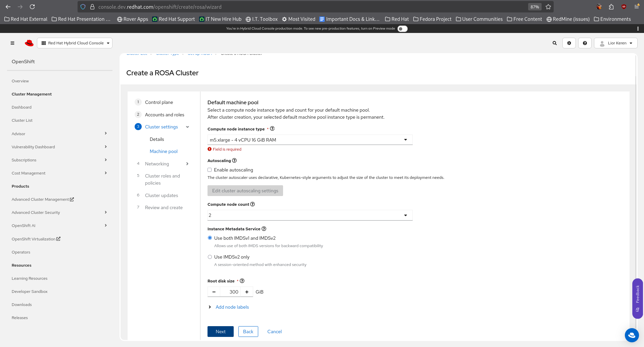The height and width of the screenshot is (347, 644).
Task: Click the 87% zoom level indicator
Action: coord(535,7)
